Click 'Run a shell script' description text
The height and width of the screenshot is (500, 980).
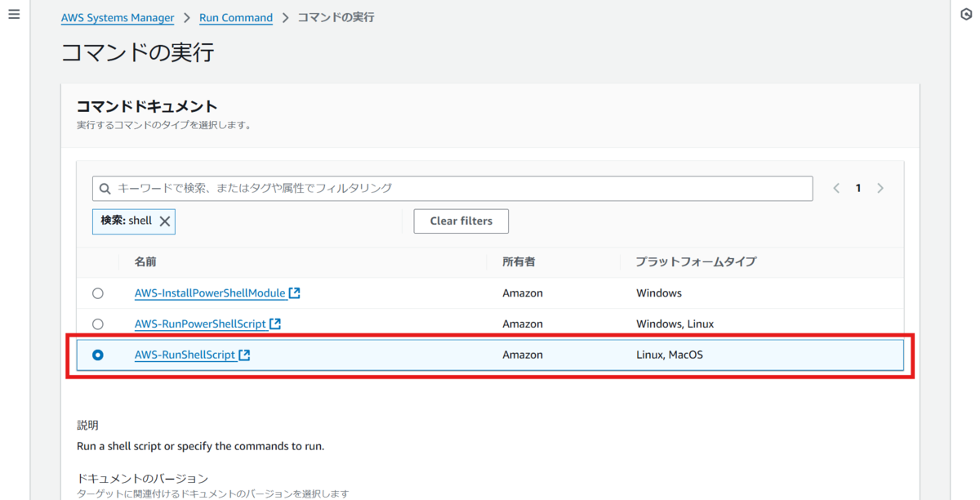[201, 446]
